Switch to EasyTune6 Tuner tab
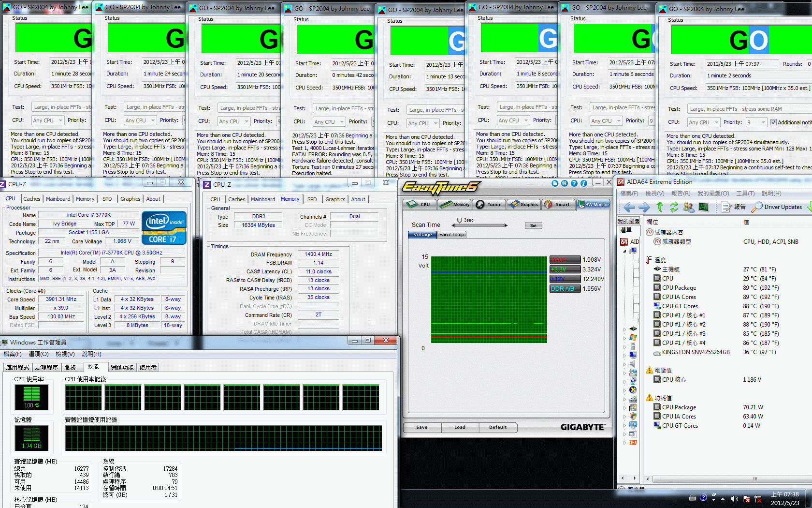Viewport: 812px width, 508px height. [x=489, y=204]
